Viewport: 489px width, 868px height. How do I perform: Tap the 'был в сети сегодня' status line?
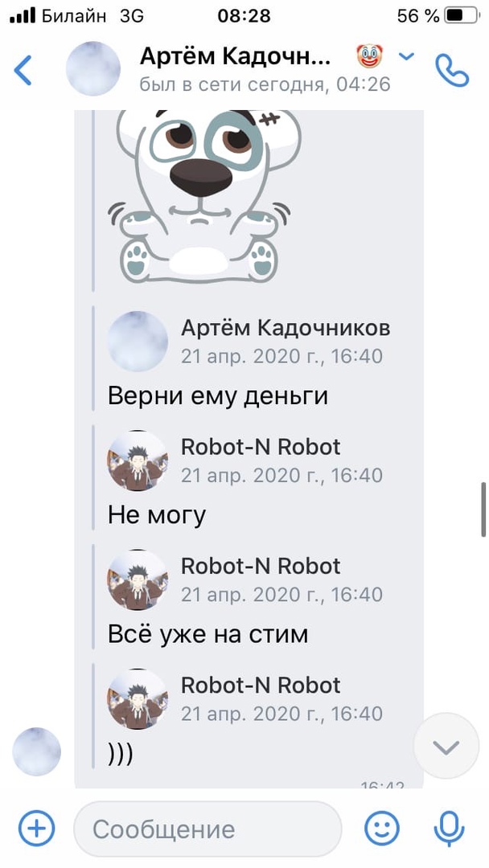point(265,84)
